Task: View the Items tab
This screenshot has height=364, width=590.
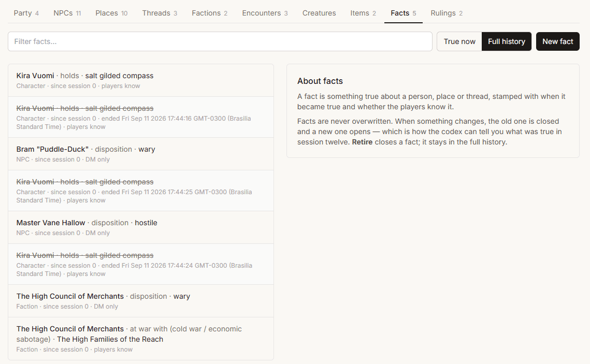Action: click(363, 13)
